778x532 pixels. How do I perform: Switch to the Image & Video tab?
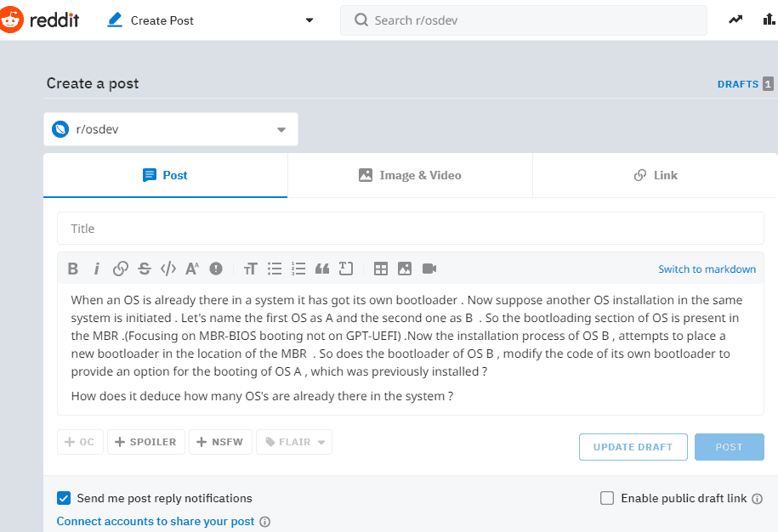410,175
